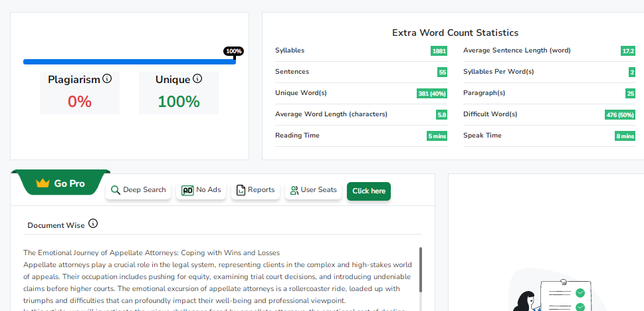
Task: Click the Reading Time value 5 mins
Action: (x=437, y=136)
